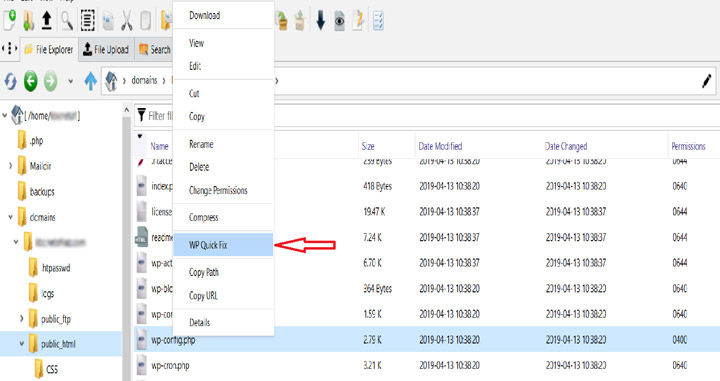The height and width of the screenshot is (381, 720).
Task: Click the dark Download arrow toolbar icon
Action: [321, 20]
